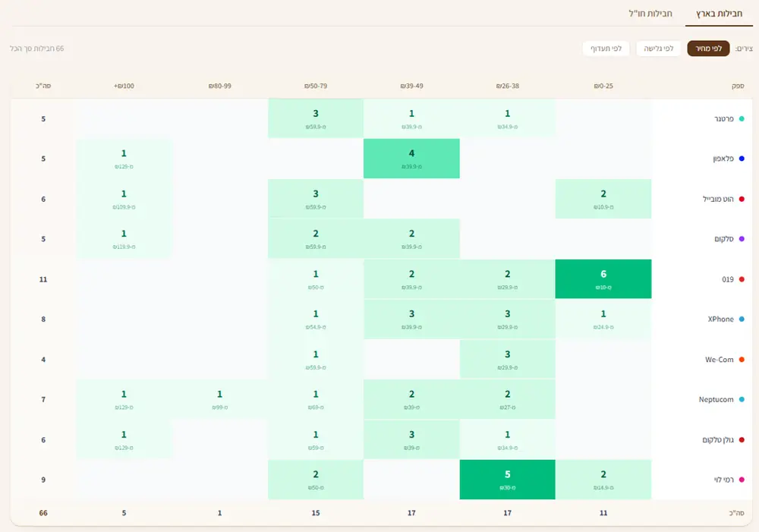Open סלקום cell in the ₪50-79 column
Image resolution: width=759 pixels, height=532 pixels.
316,238
